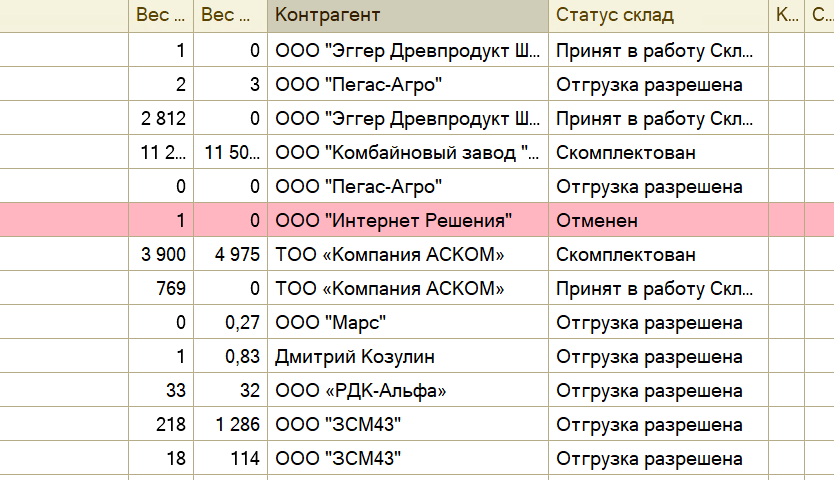Click the ООО «РДК-Альфа» cell
834x480 pixels.
[407, 390]
